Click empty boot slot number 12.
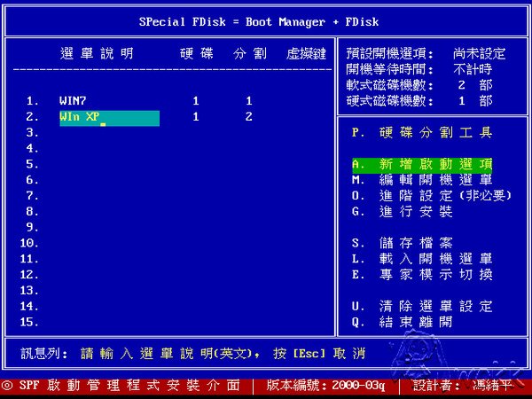The image size is (532, 399). [x=29, y=275]
